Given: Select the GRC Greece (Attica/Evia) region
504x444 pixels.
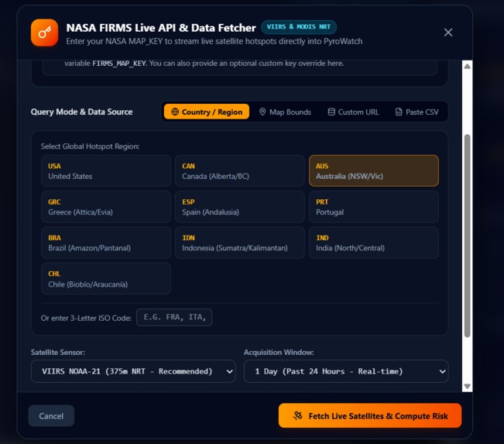Looking at the screenshot, I should click(x=106, y=207).
